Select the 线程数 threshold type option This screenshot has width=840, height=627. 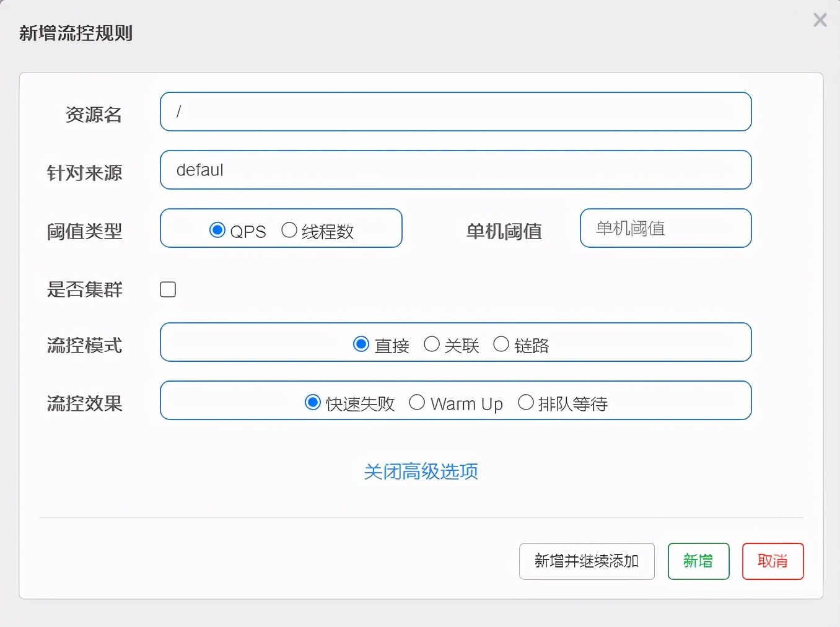pos(289,229)
